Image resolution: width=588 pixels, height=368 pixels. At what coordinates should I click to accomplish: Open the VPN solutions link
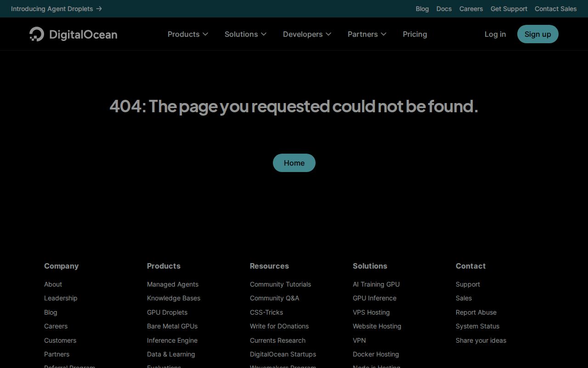click(x=359, y=340)
